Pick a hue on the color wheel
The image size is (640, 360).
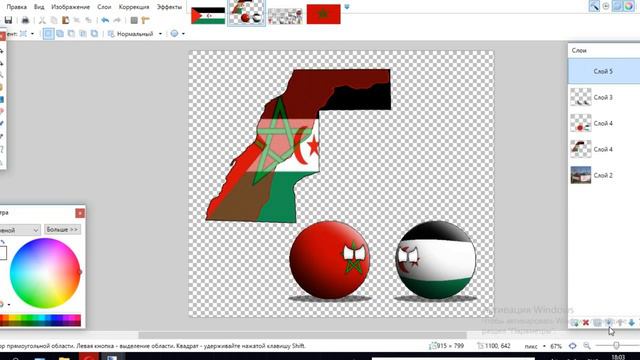pyautogui.click(x=45, y=273)
